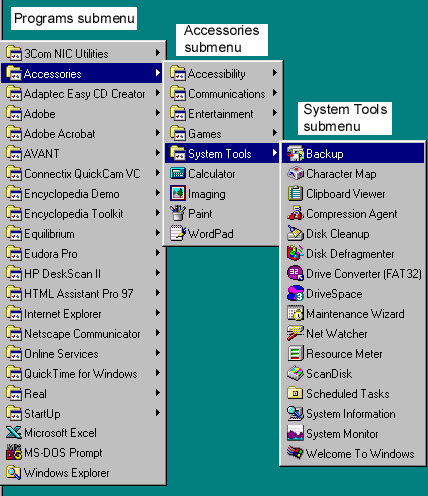Click the Disk Defragmenter icon

pos(295,253)
